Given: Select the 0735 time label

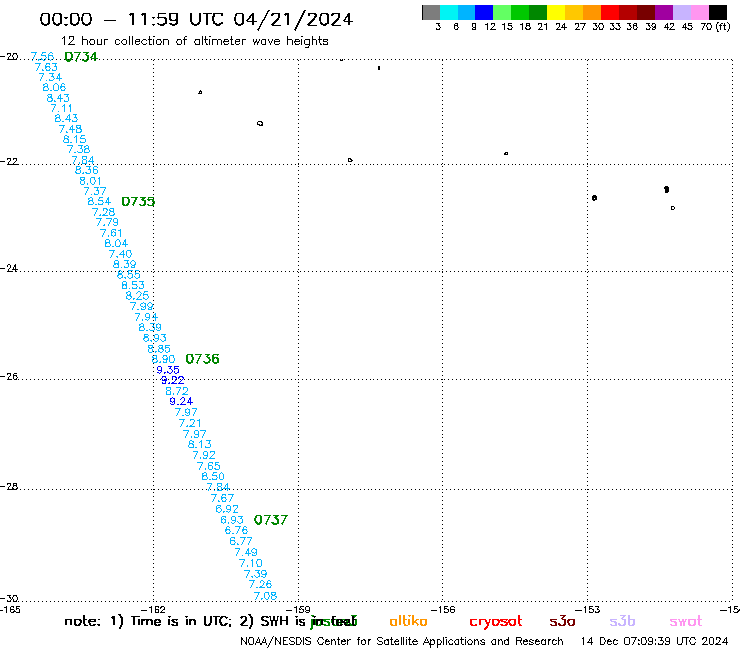Looking at the screenshot, I should point(138,202).
